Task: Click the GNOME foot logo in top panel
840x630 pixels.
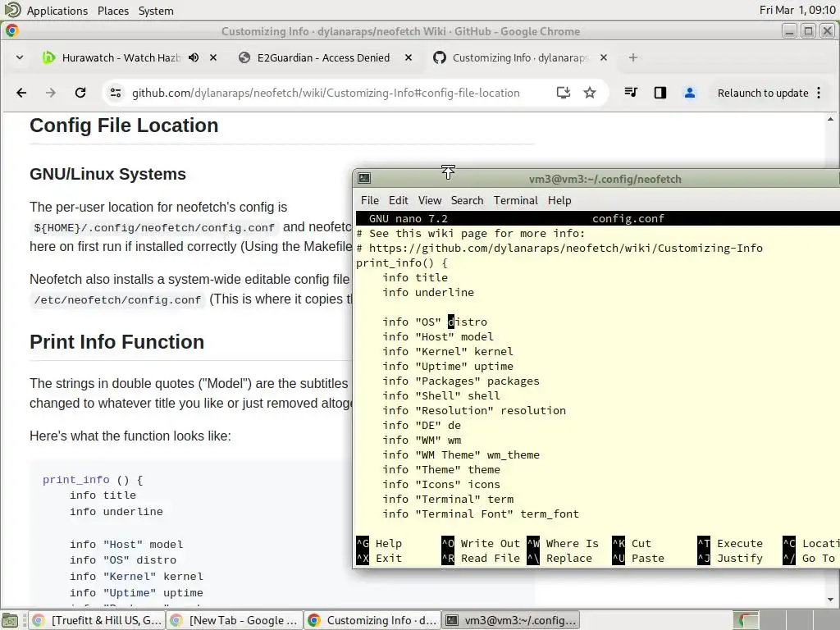Action: pyautogui.click(x=12, y=10)
